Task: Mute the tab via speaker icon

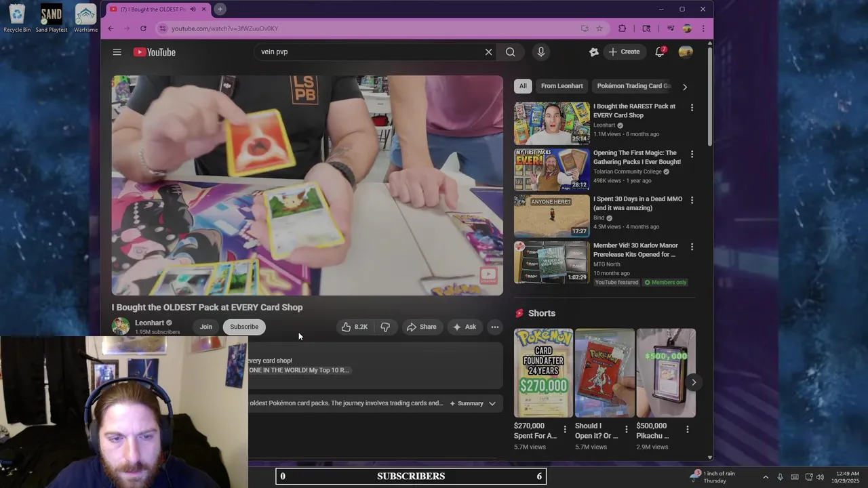Action: (x=193, y=9)
